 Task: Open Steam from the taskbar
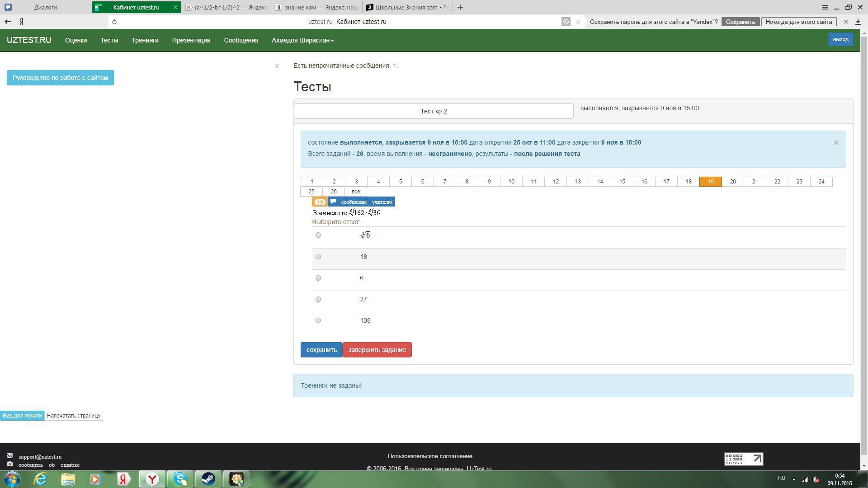(208, 479)
